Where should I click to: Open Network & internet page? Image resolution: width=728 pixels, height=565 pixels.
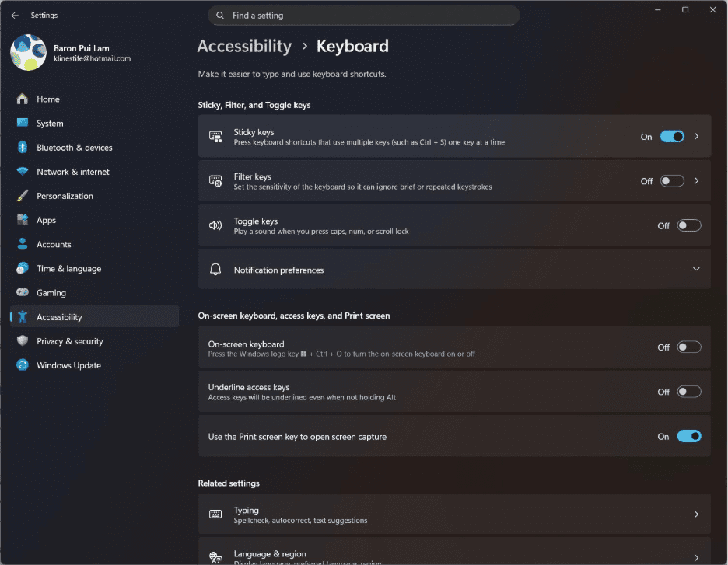[94, 171]
